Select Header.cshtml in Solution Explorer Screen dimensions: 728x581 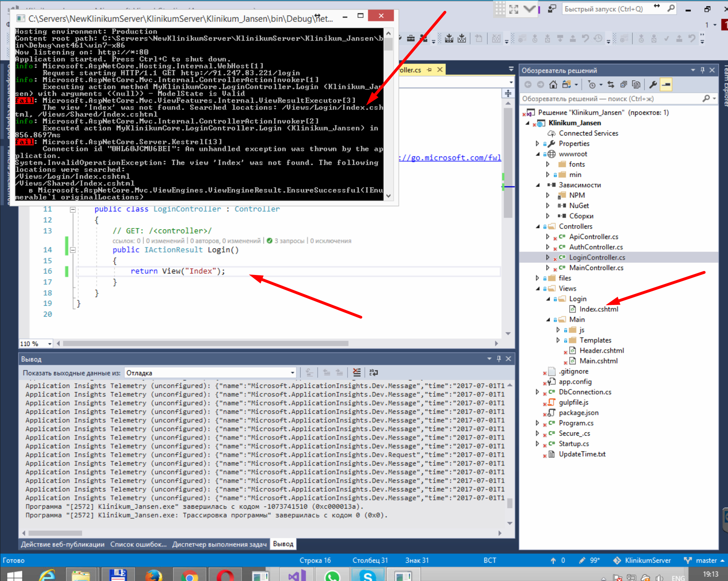tap(602, 351)
